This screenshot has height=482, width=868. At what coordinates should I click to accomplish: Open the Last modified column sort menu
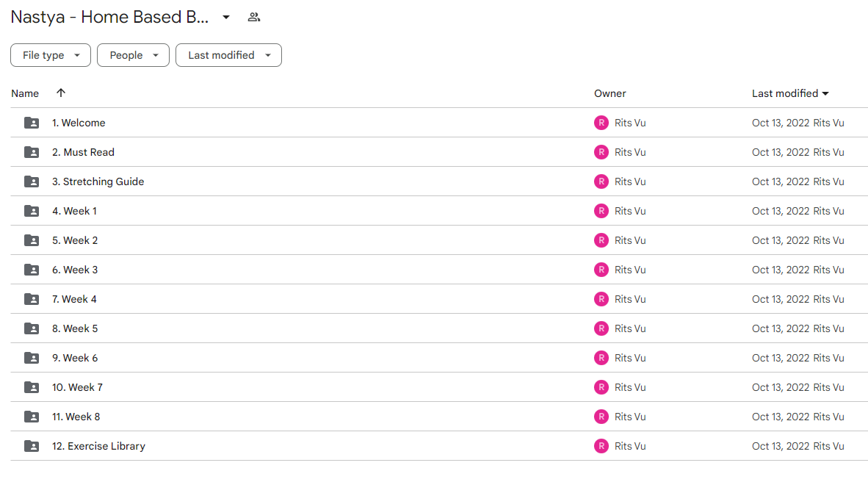click(790, 93)
